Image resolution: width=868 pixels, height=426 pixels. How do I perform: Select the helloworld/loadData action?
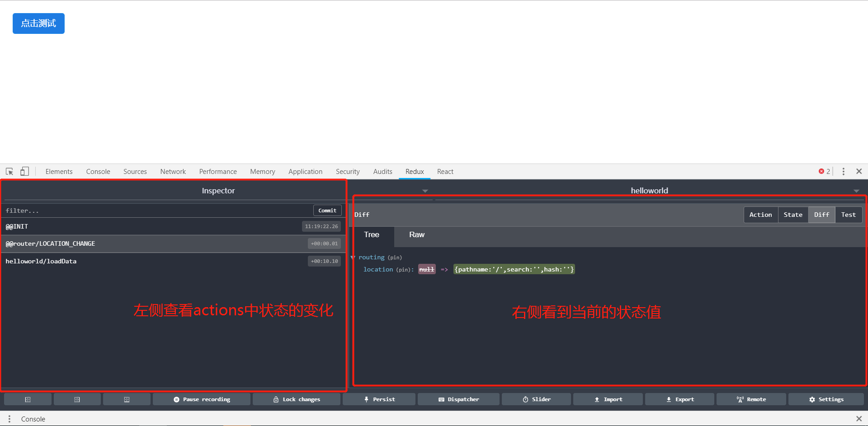pyautogui.click(x=173, y=261)
